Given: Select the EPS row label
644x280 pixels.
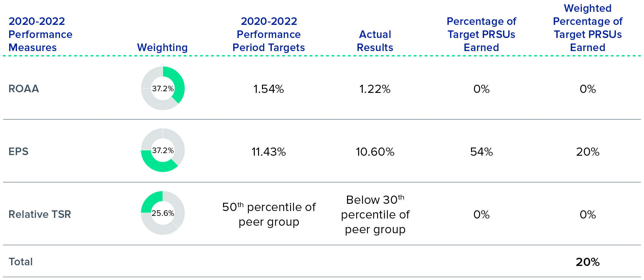Looking at the screenshot, I should [x=18, y=151].
